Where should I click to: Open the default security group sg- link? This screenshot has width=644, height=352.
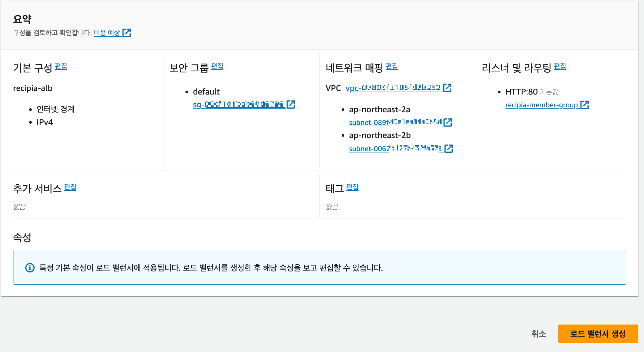(x=239, y=104)
